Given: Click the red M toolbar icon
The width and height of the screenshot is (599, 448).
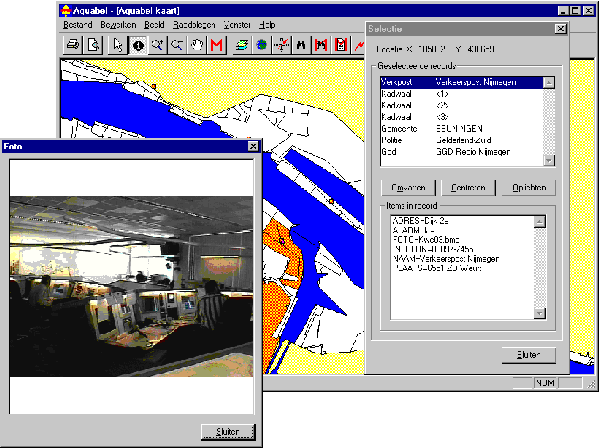Looking at the screenshot, I should pos(217,45).
